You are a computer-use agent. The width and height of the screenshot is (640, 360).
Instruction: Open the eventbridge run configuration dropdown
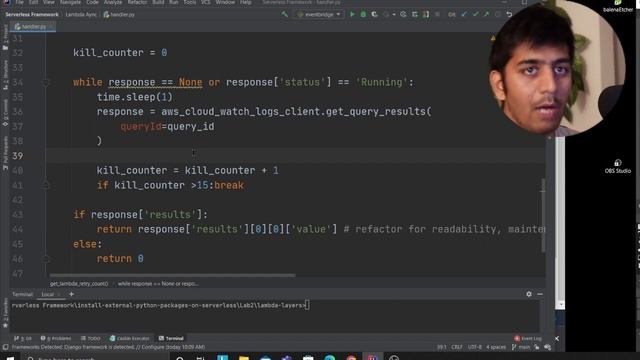pos(319,14)
